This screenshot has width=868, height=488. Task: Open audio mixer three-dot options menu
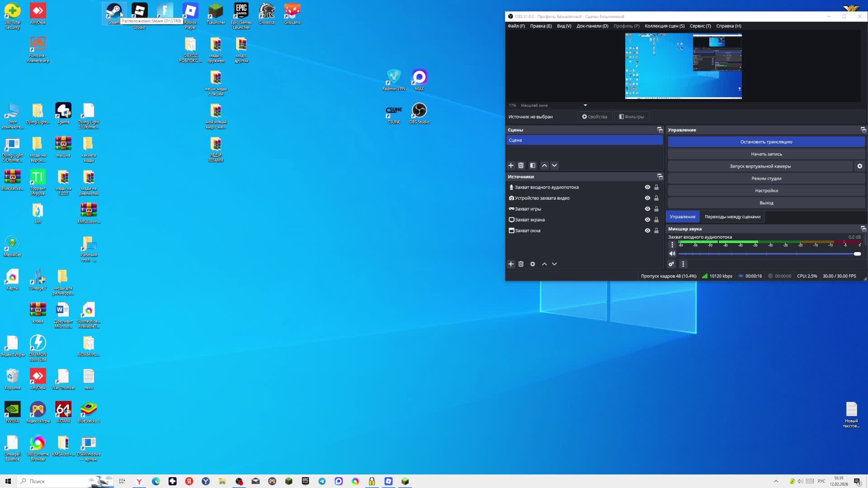(683, 264)
